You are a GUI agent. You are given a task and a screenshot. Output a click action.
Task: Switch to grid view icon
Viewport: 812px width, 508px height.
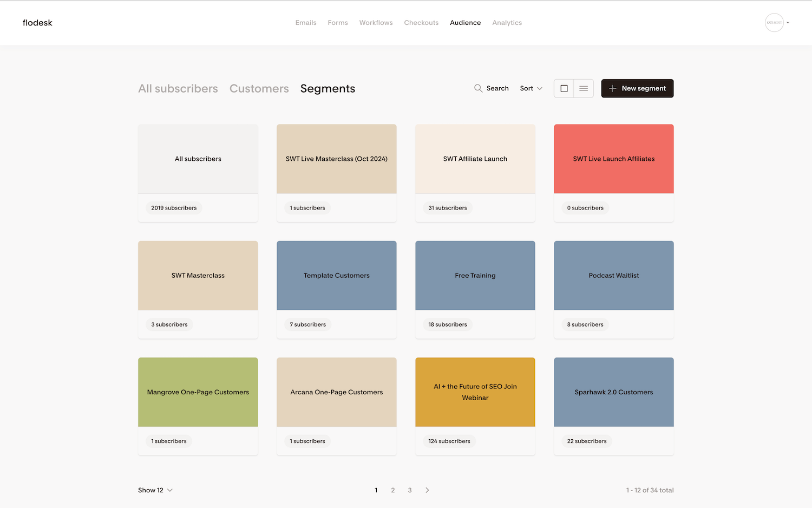(564, 88)
